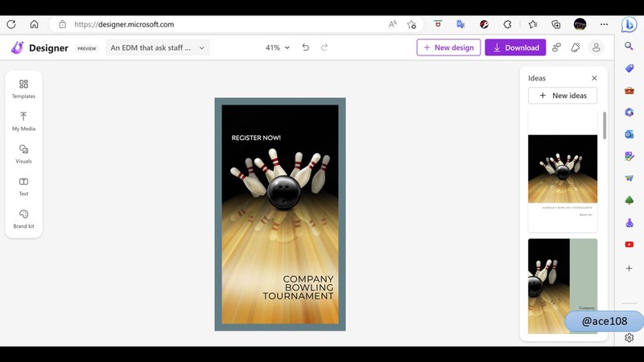Add a new sidebar app with plus
644x362 pixels.
(x=629, y=268)
